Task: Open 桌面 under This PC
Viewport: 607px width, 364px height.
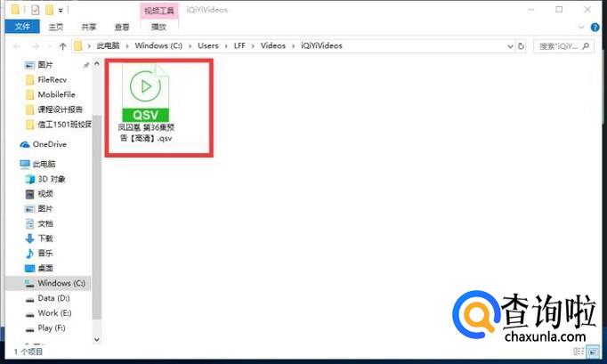Action: (45, 268)
